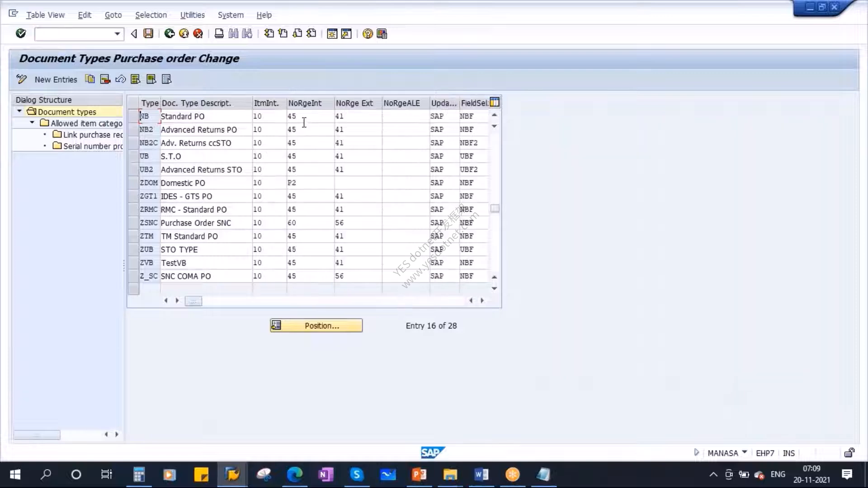
Task: Click the Help question mark icon
Action: pos(368,34)
